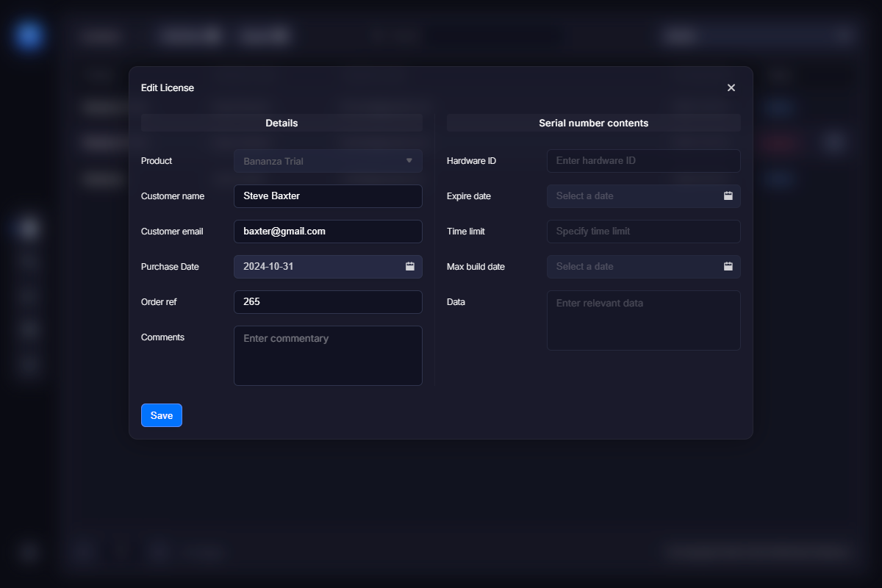Click the Edit License dialog title

(168, 87)
